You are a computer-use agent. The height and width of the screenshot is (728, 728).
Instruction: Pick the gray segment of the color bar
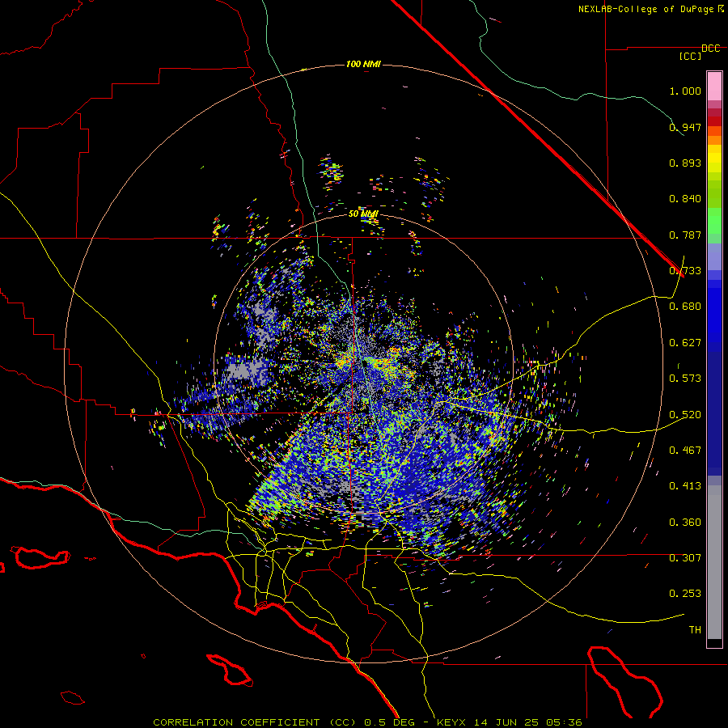point(714,562)
